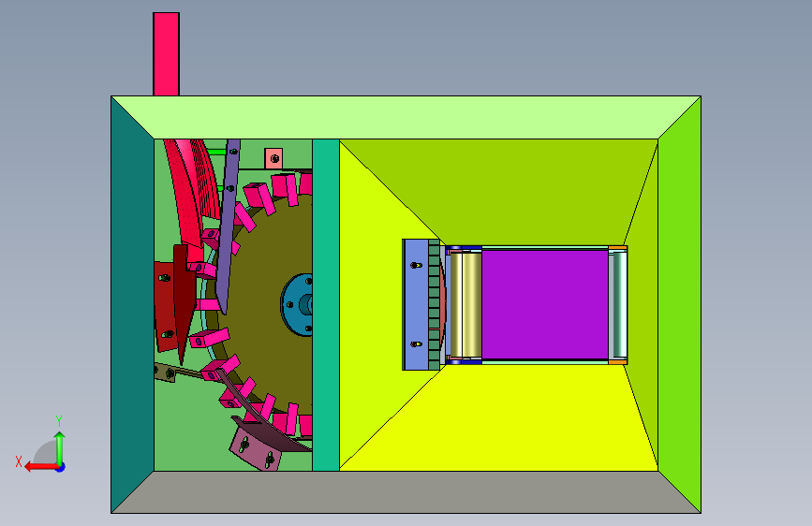Screen dimensions: 812x526
Task: Select the teal vertical divider wall
Action: pyautogui.click(x=326, y=304)
